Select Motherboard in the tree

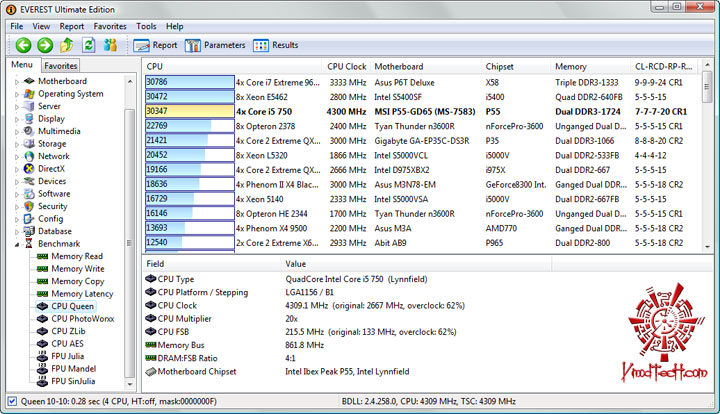click(x=62, y=81)
